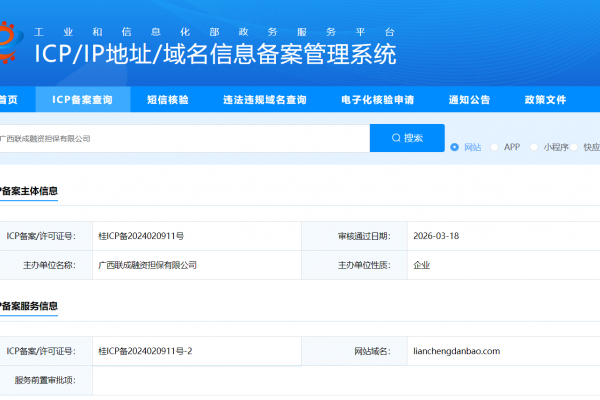The height and width of the screenshot is (400, 600).
Task: Select the 快应用 radio option
Action: point(574,147)
